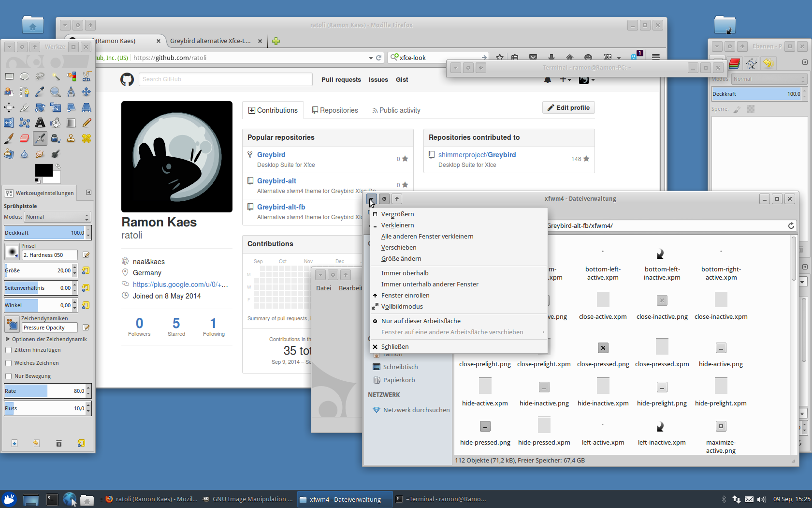Open Netzwerk durchsuchen in file manager sidebar
812x508 pixels.
pos(411,410)
